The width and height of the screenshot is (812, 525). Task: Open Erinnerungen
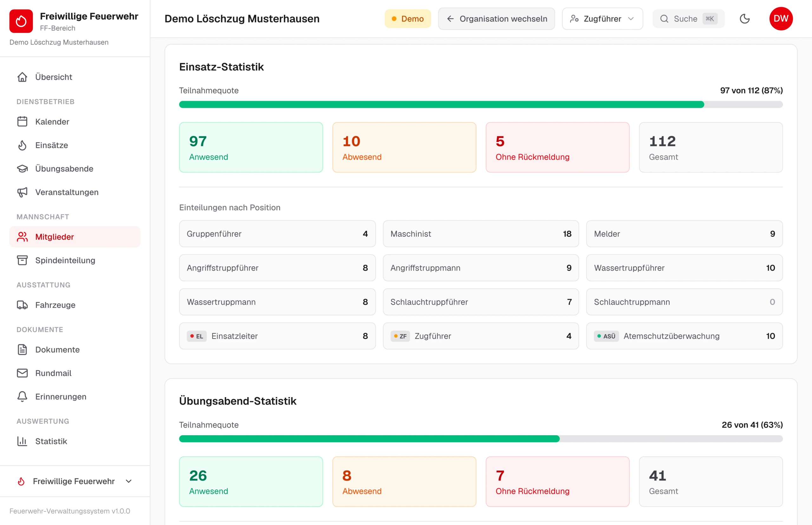pyautogui.click(x=75, y=397)
